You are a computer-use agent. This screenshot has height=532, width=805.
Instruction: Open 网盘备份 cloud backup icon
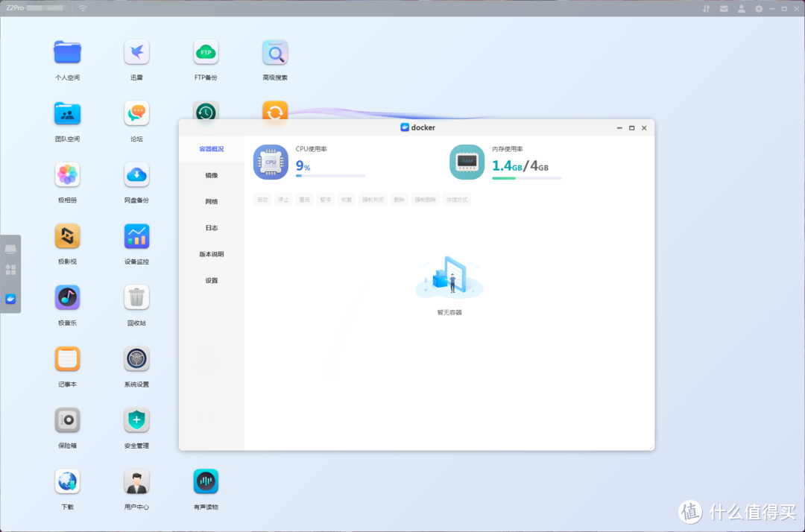(x=136, y=175)
